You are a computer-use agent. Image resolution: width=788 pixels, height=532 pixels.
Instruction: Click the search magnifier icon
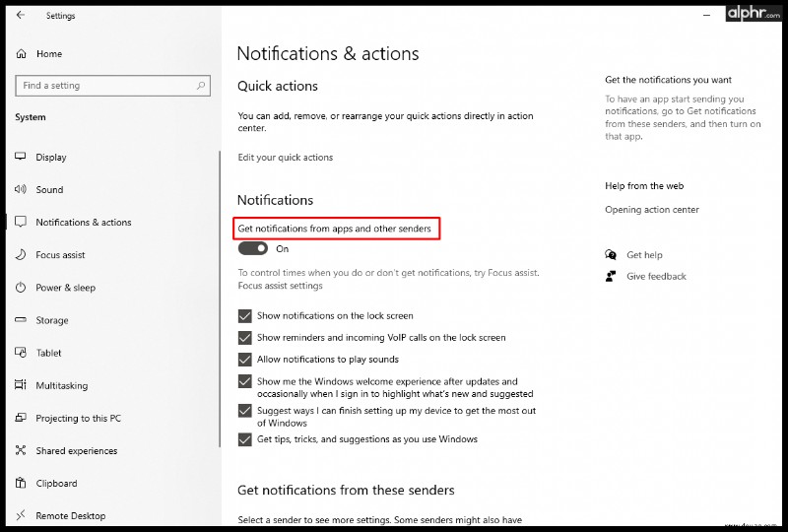point(201,86)
